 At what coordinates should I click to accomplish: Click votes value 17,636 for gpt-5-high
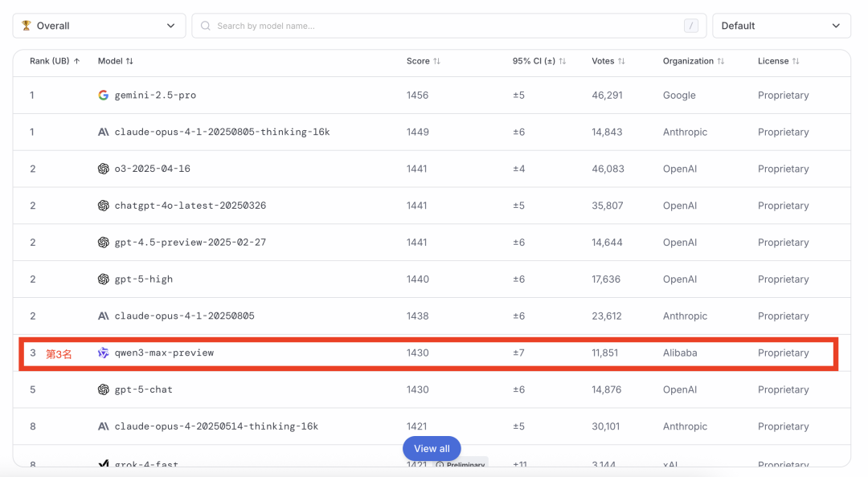(606, 279)
